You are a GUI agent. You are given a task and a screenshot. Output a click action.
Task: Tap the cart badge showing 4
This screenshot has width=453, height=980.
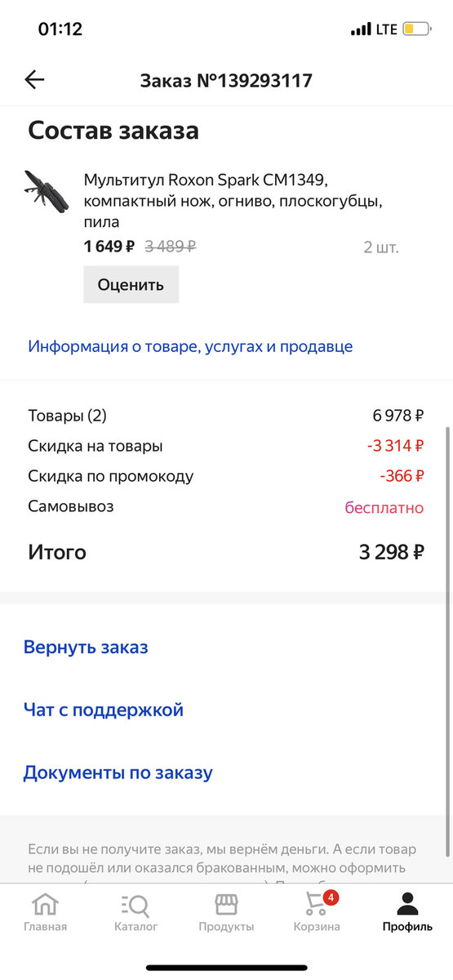(x=331, y=898)
